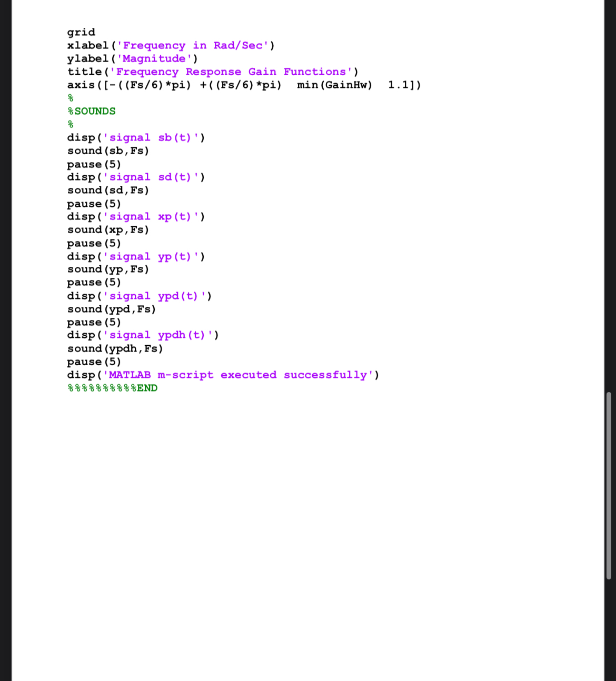
Task: Click the sound(ypdh,Fs) line
Action: click(x=115, y=348)
